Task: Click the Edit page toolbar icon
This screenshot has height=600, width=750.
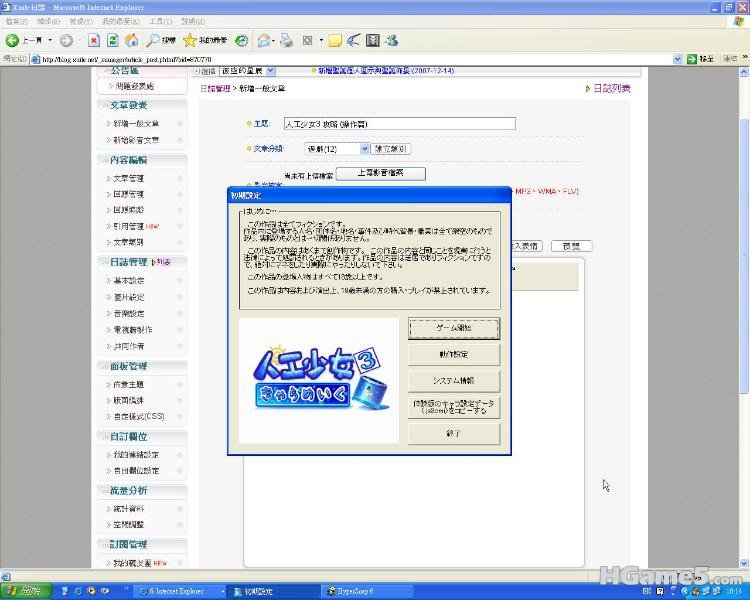Action: coord(308,41)
